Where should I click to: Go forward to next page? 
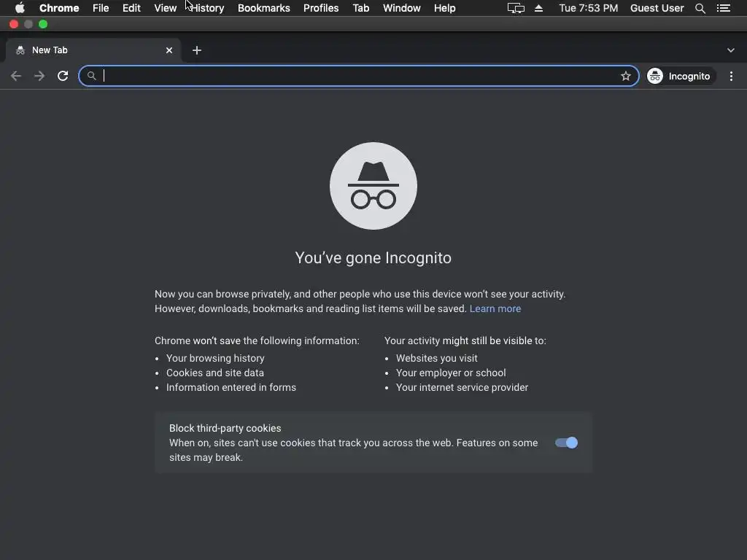coord(39,76)
